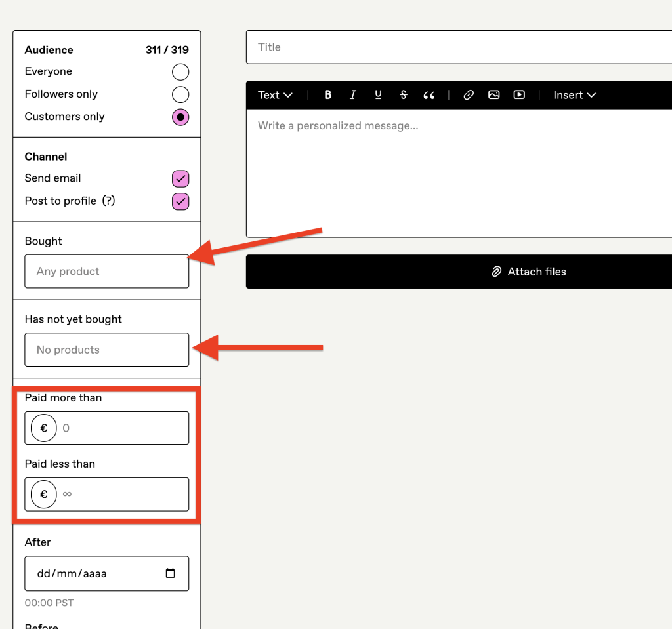The height and width of the screenshot is (629, 672).
Task: Toggle bold formatting in editor toolbar
Action: (x=328, y=95)
